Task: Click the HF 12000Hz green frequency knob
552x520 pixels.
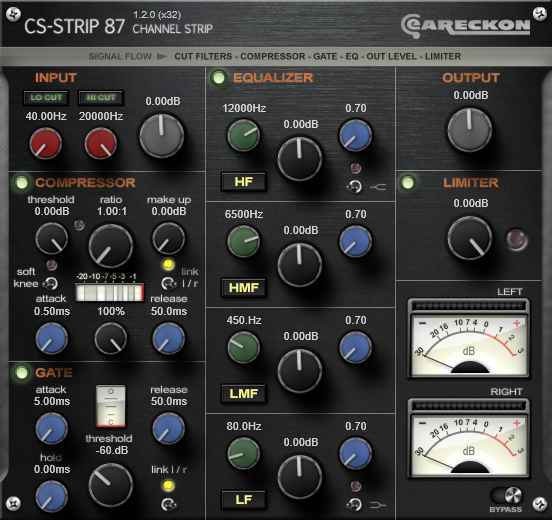Action: click(x=243, y=136)
